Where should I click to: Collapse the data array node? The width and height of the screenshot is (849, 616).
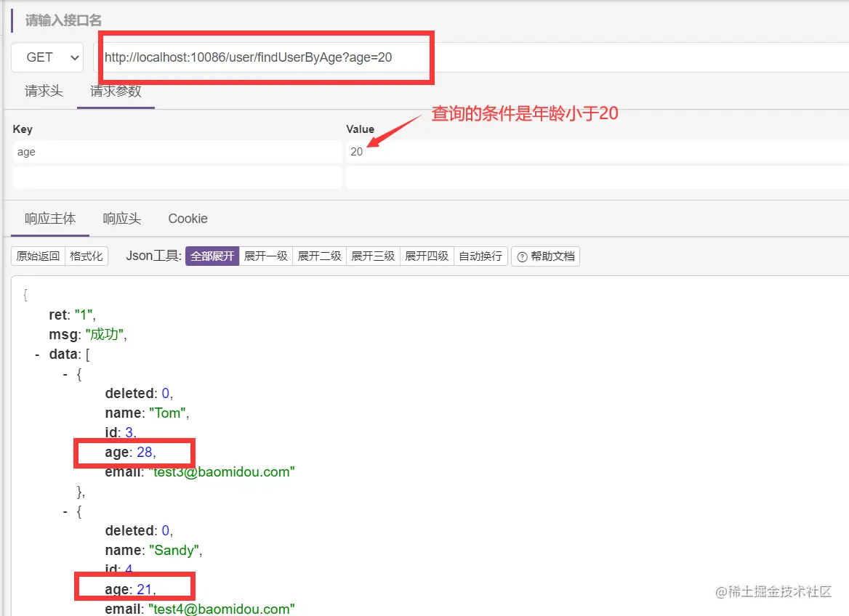[x=37, y=355]
